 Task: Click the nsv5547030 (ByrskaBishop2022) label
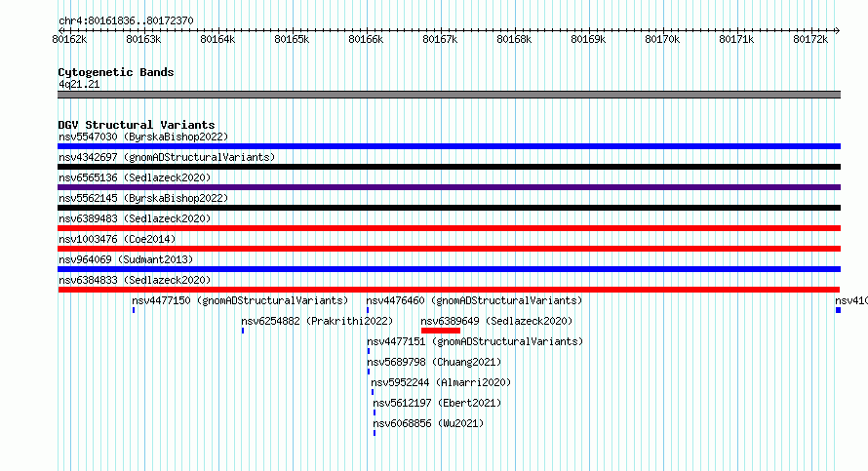point(143,137)
